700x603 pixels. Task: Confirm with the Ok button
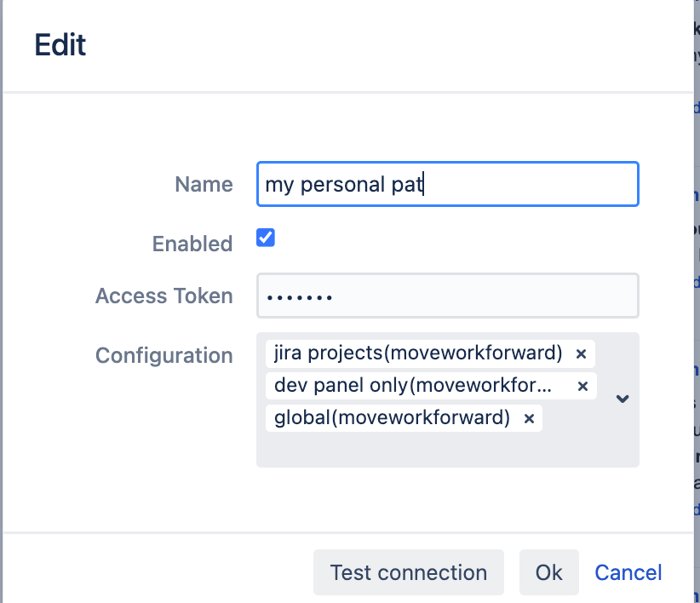(548, 572)
